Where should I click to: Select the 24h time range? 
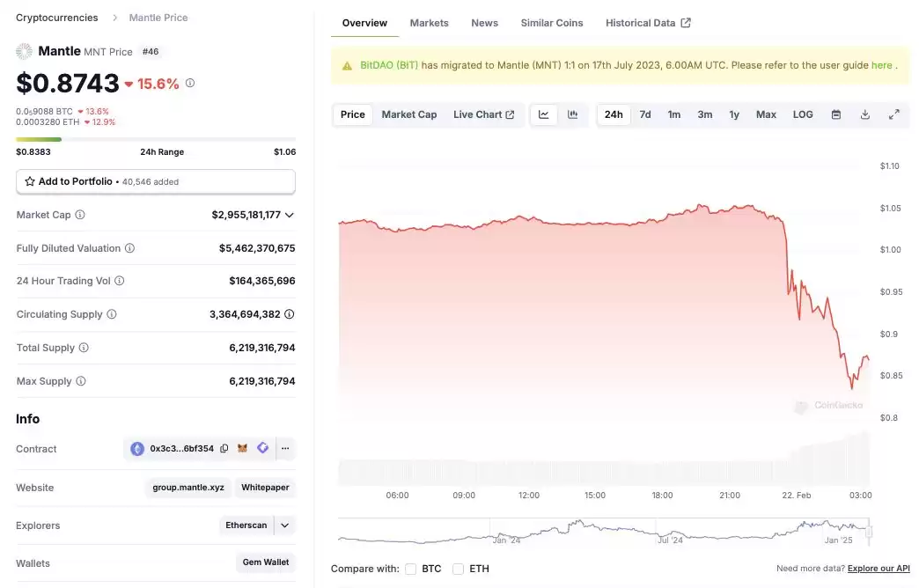614,114
